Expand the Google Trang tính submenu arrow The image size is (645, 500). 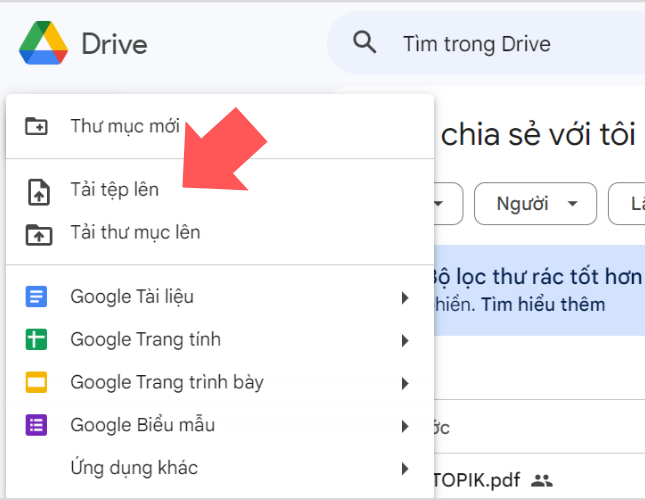[x=405, y=341]
